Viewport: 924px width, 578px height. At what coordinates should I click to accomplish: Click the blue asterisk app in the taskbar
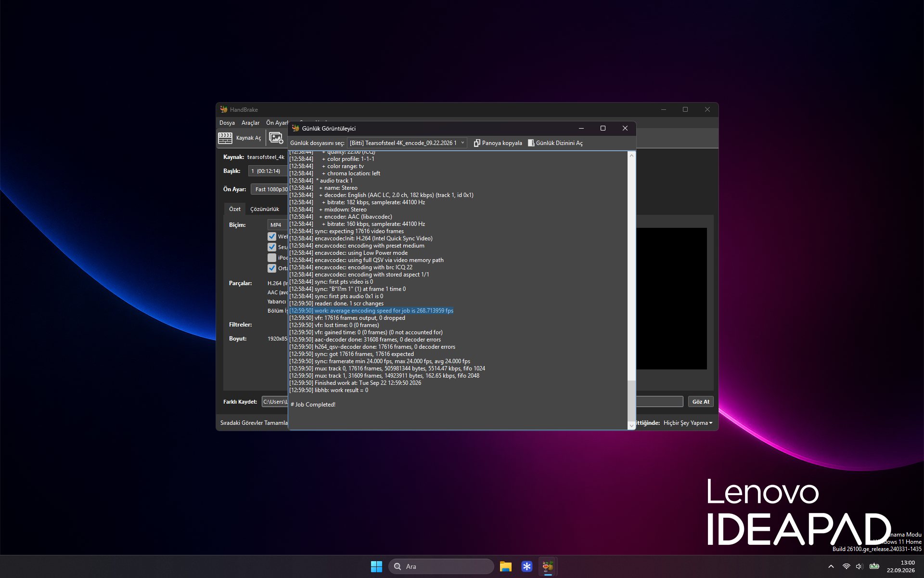(526, 566)
